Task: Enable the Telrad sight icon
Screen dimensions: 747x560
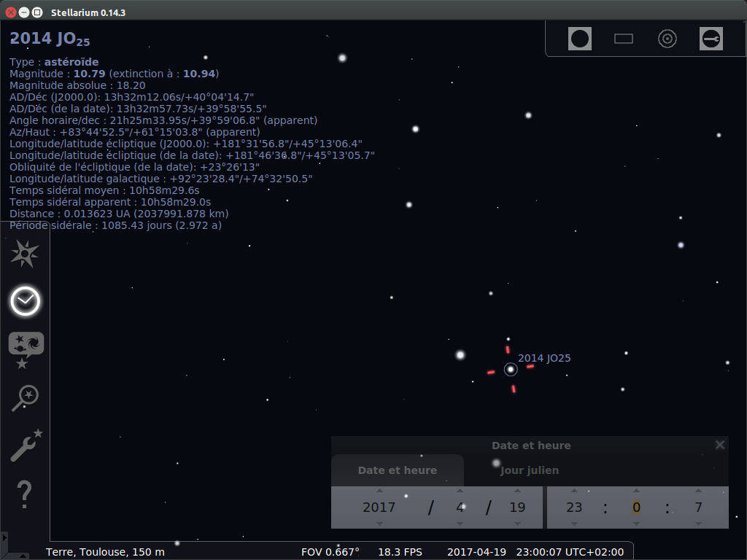Action: pos(667,39)
